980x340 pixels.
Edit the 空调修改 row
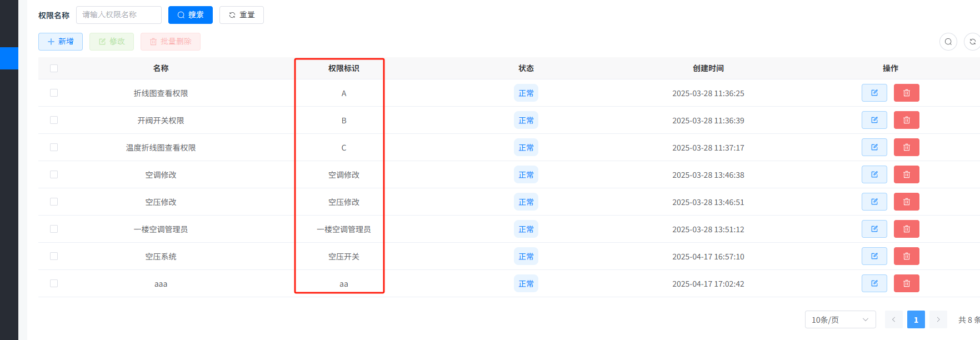point(874,174)
